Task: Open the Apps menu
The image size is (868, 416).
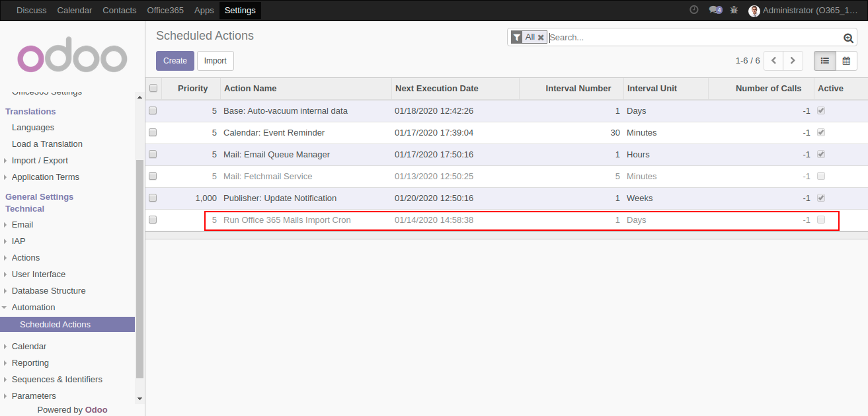Action: point(204,11)
